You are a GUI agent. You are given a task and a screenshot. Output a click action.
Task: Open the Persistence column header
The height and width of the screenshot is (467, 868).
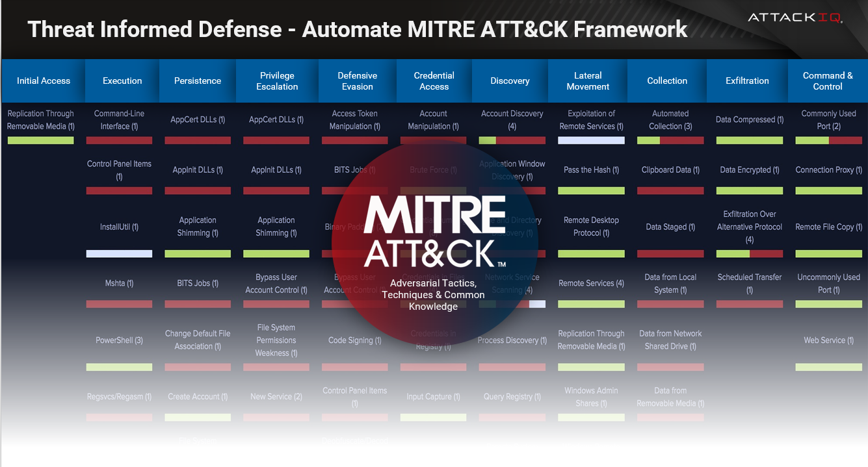click(x=198, y=81)
